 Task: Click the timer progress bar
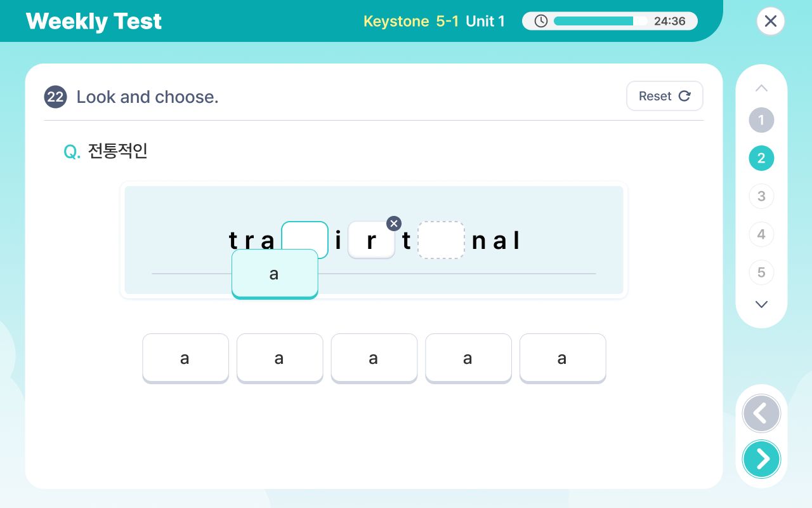(x=601, y=21)
